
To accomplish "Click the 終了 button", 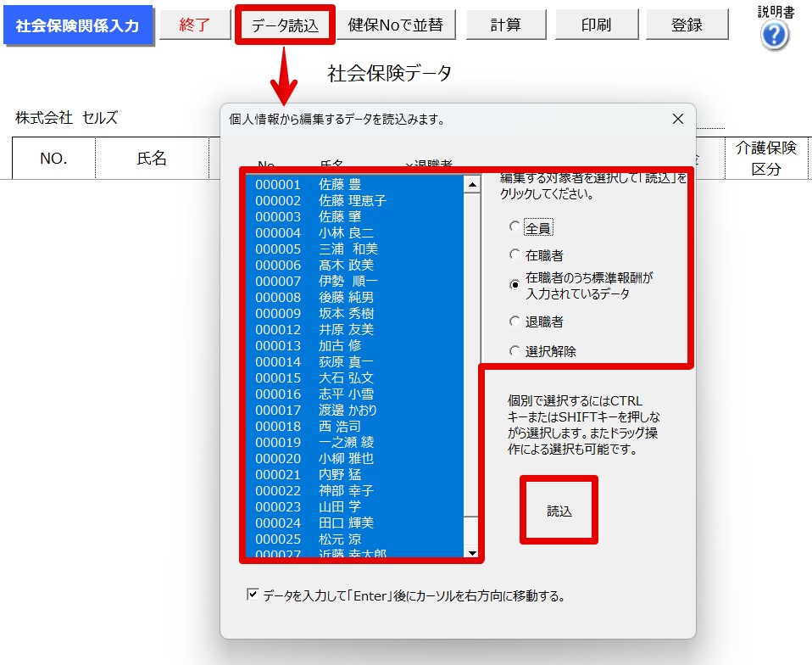I will [x=195, y=25].
